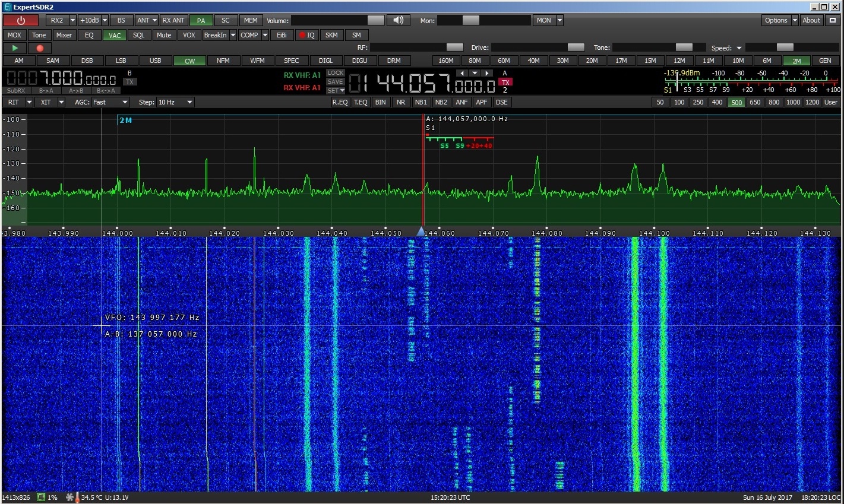Open the Options dropdown arrow
844x504 pixels.
pos(795,20)
